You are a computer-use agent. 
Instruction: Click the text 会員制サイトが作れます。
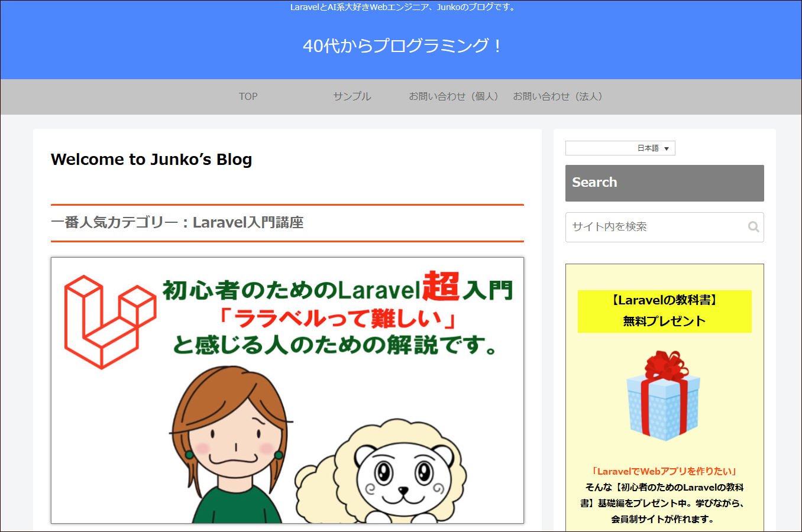(x=664, y=520)
